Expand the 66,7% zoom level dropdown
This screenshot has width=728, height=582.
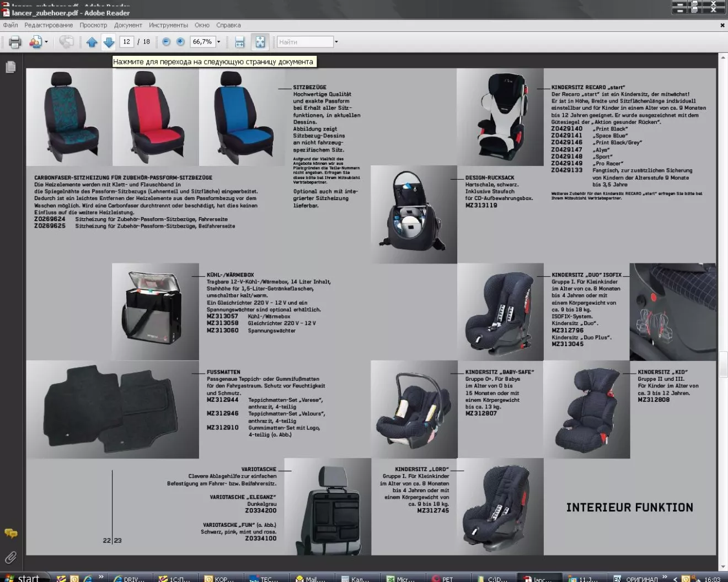click(219, 42)
